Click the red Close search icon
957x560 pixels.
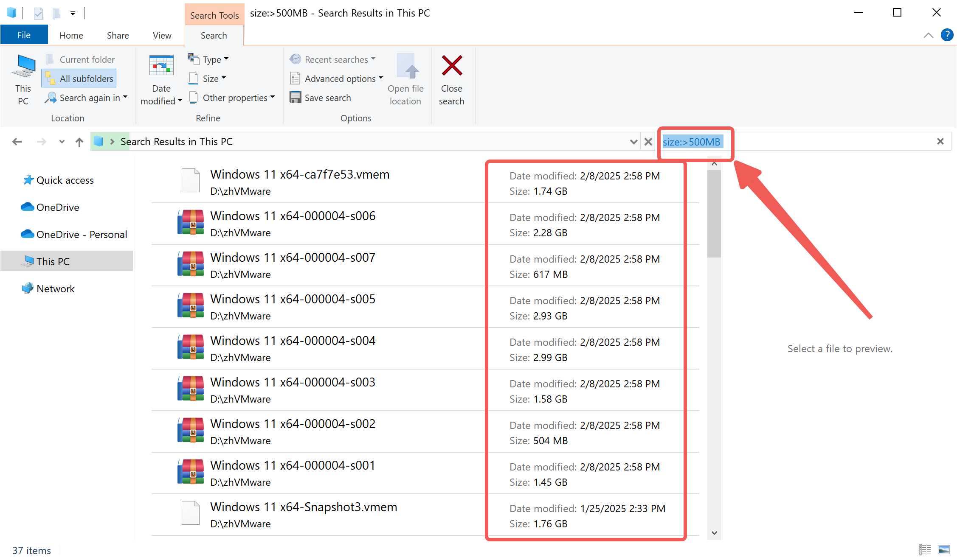452,66
